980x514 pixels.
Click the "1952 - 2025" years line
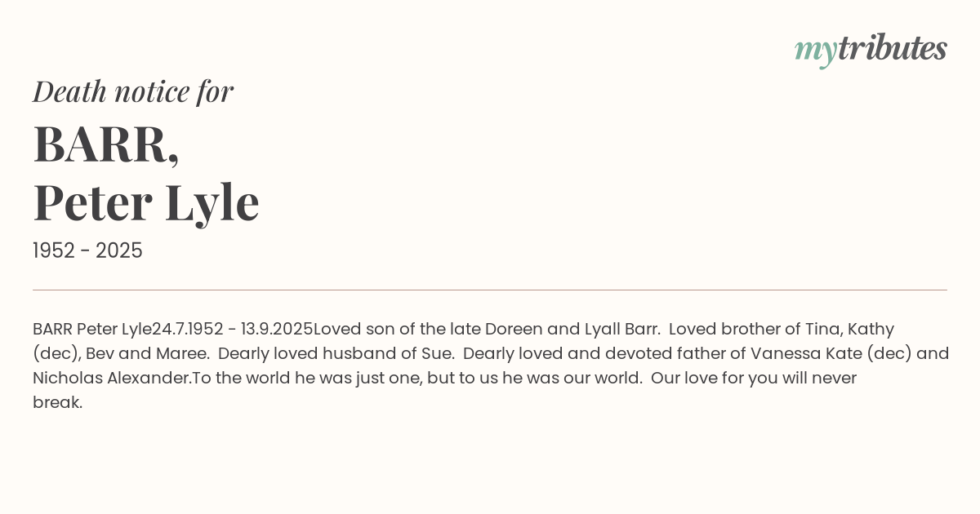click(87, 251)
